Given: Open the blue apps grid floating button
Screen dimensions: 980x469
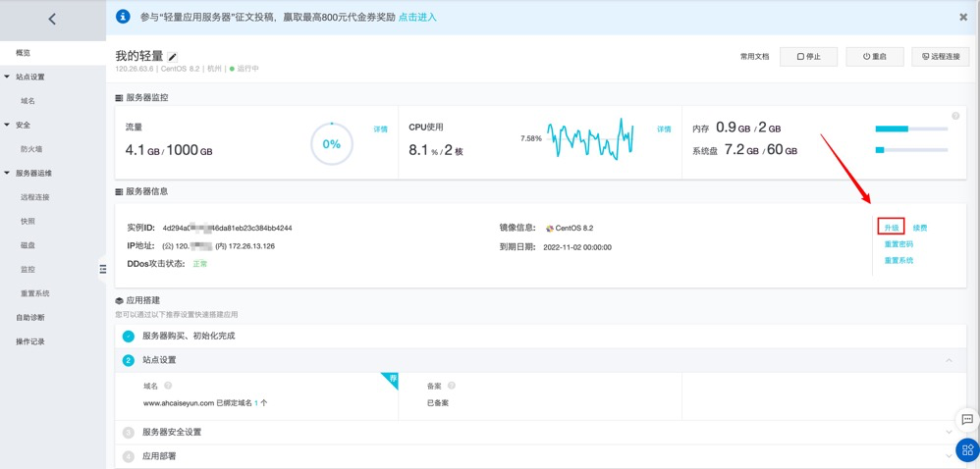Looking at the screenshot, I should 967,449.
